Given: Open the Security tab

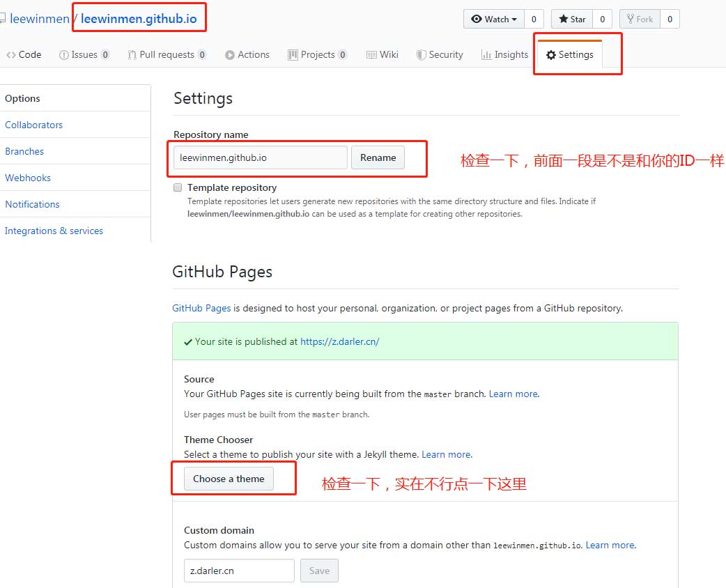Looking at the screenshot, I should pyautogui.click(x=440, y=54).
